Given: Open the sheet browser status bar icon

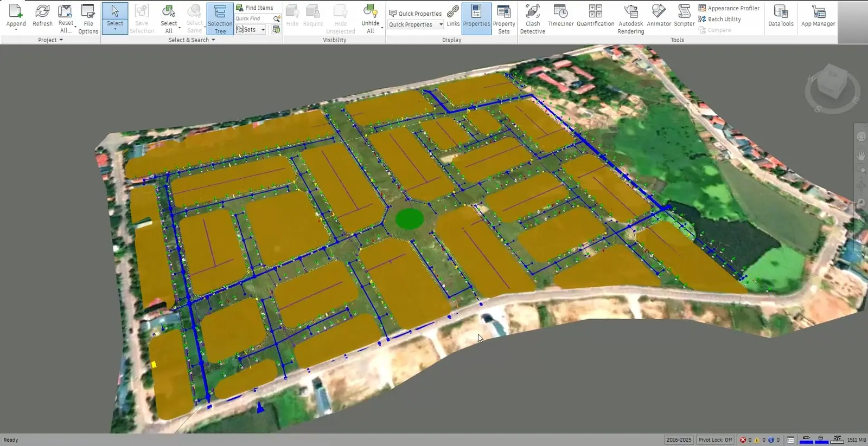Looking at the screenshot, I should click(x=790, y=440).
